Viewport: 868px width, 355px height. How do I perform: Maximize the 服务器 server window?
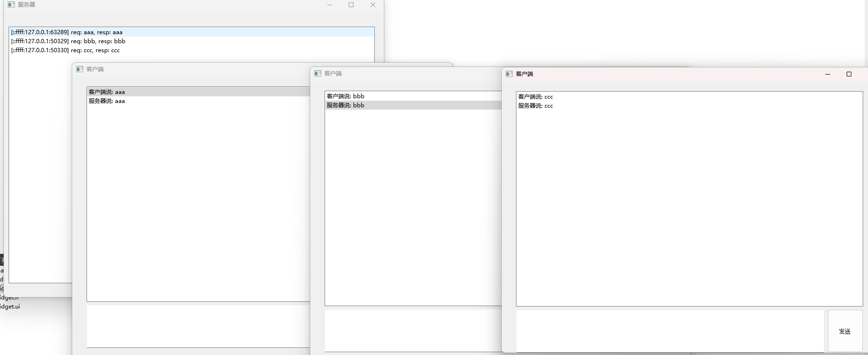pyautogui.click(x=351, y=5)
